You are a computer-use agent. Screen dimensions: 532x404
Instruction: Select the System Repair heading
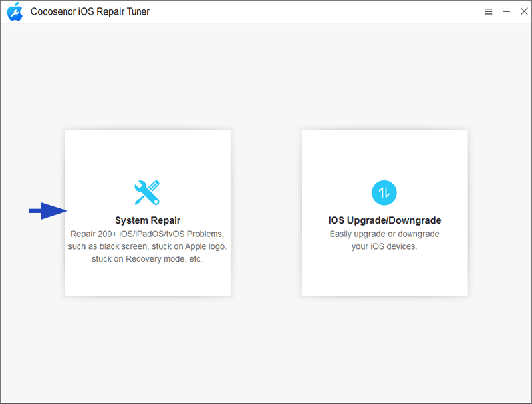pyautogui.click(x=148, y=220)
